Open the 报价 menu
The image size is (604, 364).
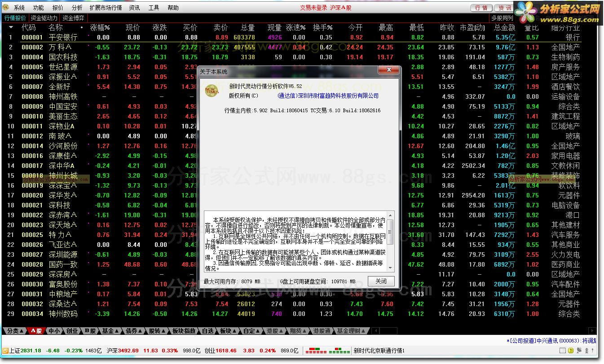(58, 8)
